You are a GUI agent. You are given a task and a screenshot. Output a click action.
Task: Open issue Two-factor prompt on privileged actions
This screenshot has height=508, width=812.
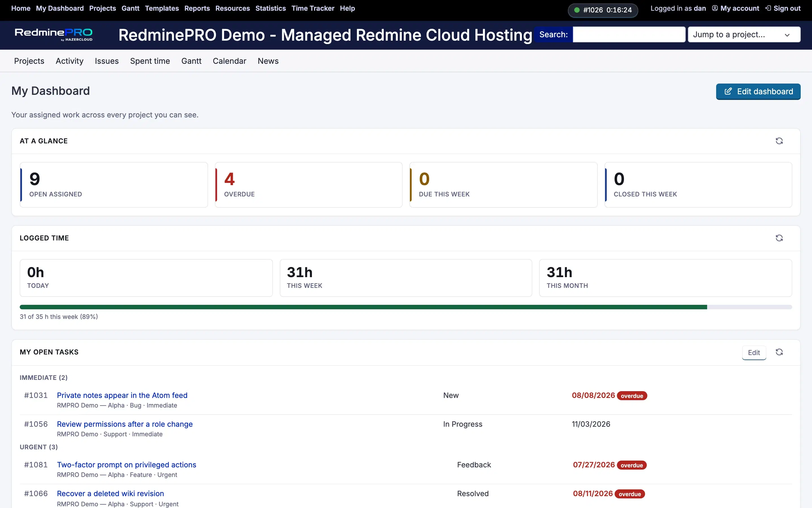click(x=127, y=465)
